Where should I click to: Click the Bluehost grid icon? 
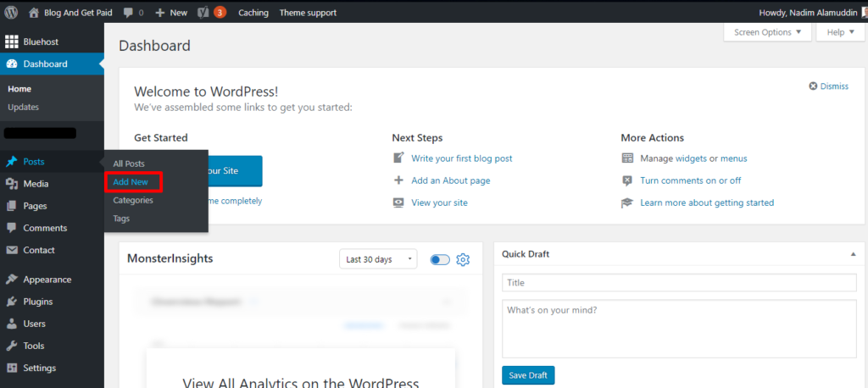[12, 42]
